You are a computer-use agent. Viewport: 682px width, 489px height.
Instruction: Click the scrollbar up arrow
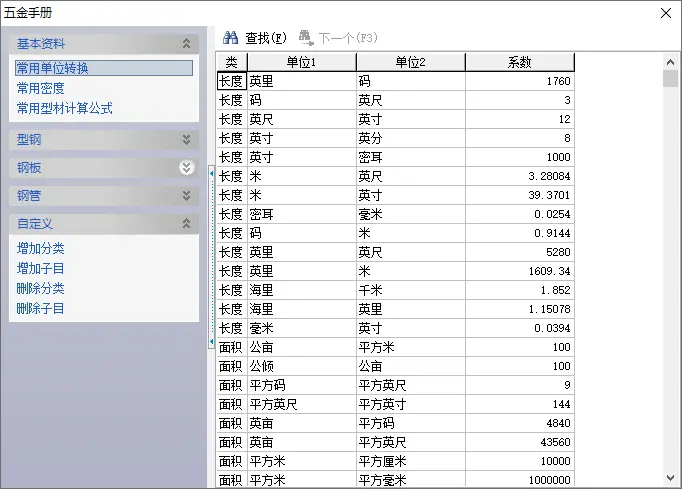[x=670, y=62]
